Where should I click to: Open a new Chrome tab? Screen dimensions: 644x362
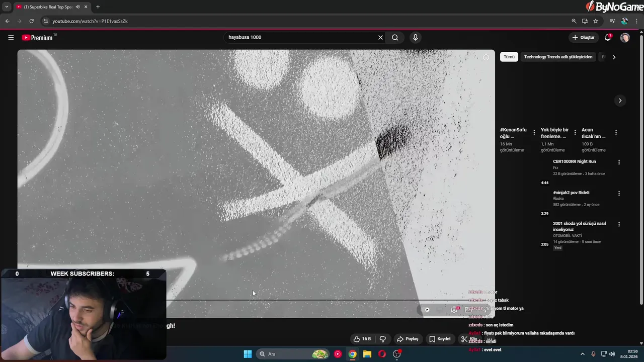pos(98,7)
